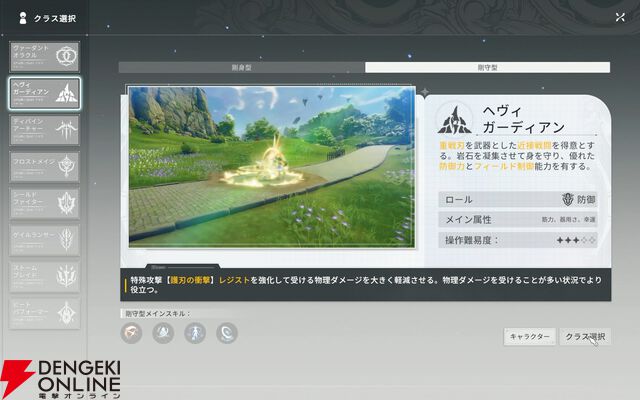Image resolution: width=640 pixels, height=400 pixels.
Task: Click the second main skill icon
Action: tap(163, 333)
